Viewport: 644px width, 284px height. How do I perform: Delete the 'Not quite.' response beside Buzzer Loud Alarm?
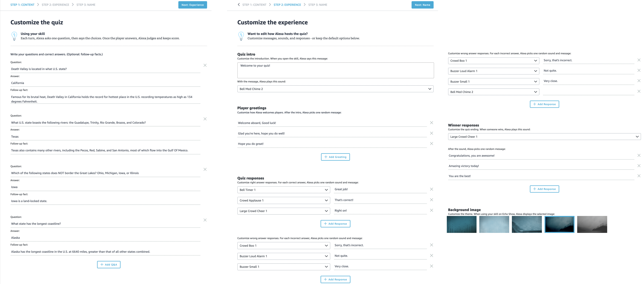[x=431, y=256]
